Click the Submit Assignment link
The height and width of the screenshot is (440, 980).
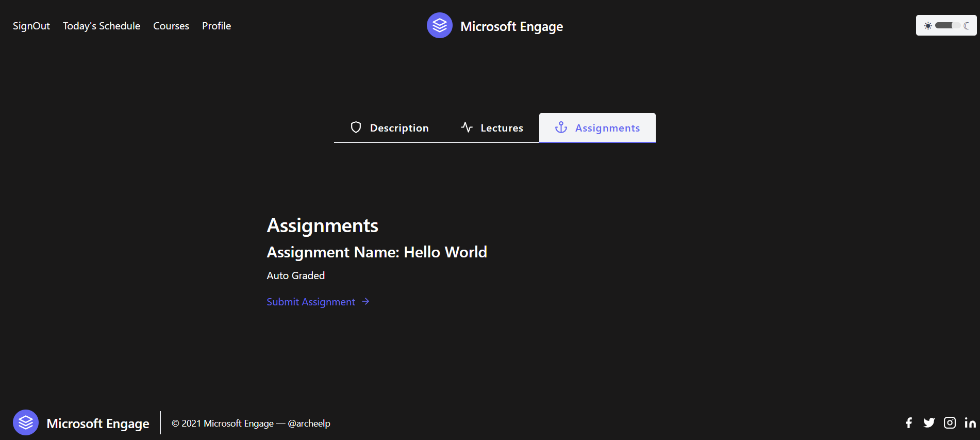(x=318, y=302)
